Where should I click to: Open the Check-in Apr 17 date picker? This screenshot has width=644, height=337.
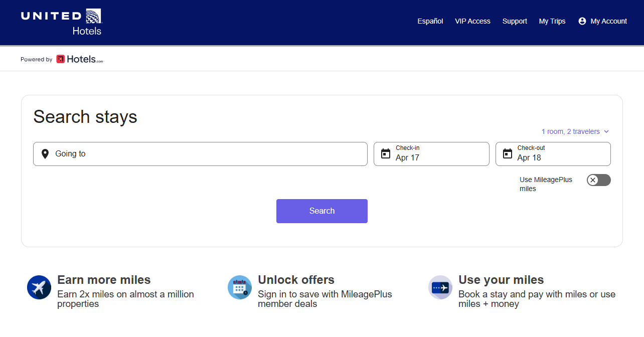[x=431, y=154]
